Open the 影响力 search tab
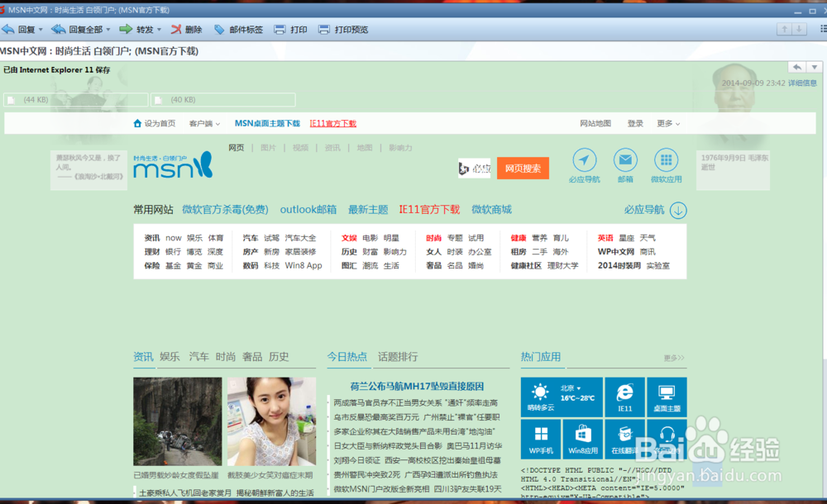 point(400,148)
